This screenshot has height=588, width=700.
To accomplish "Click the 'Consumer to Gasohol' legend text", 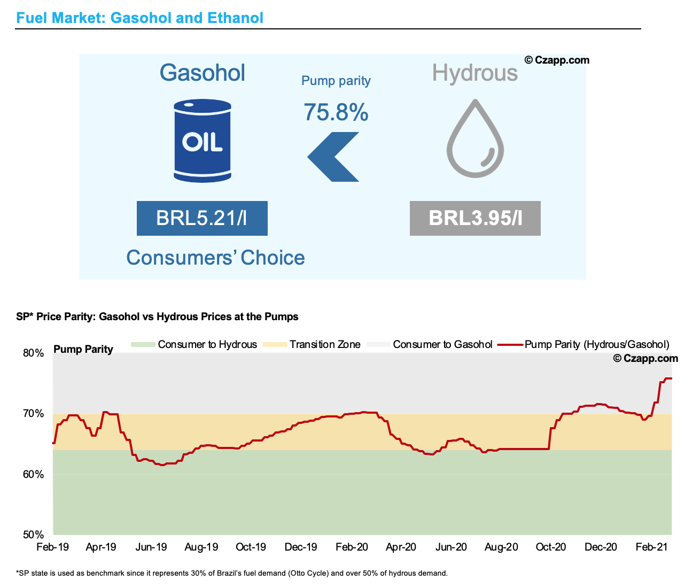I will point(442,345).
